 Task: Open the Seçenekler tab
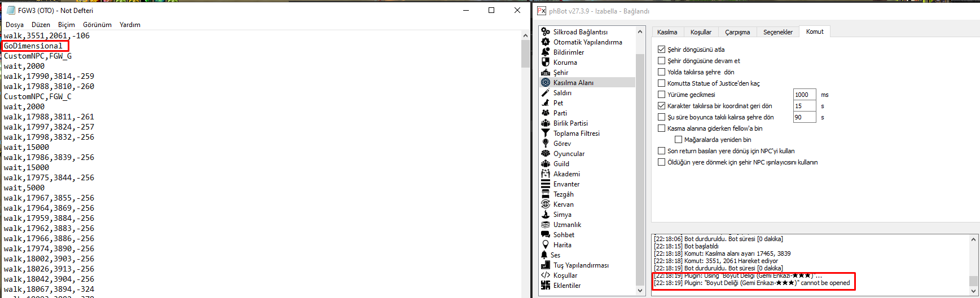(x=777, y=32)
